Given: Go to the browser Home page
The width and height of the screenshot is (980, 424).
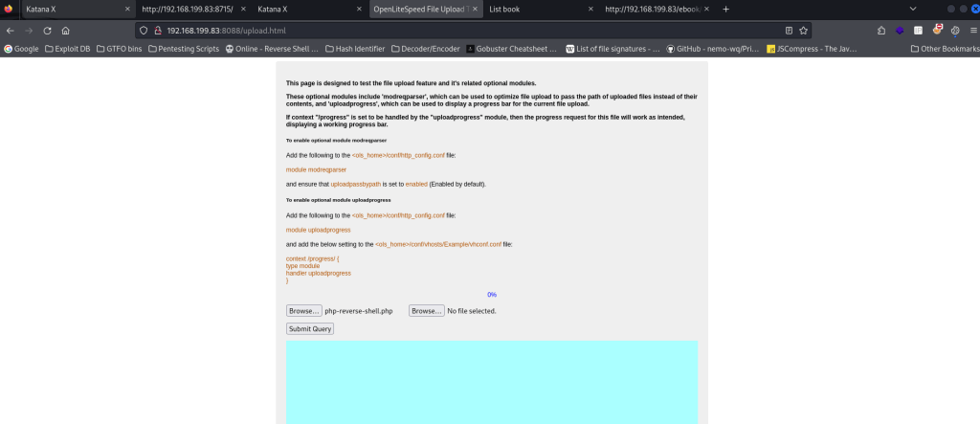Looking at the screenshot, I should click(x=65, y=30).
